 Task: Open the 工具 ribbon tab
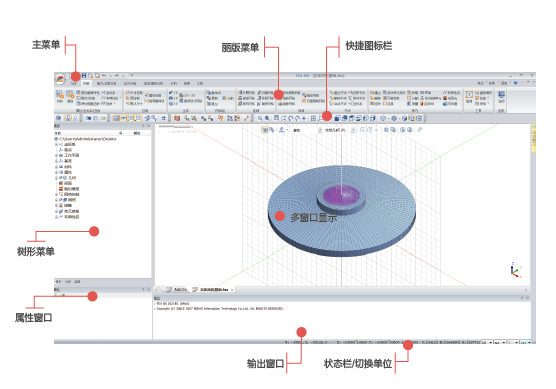200,83
